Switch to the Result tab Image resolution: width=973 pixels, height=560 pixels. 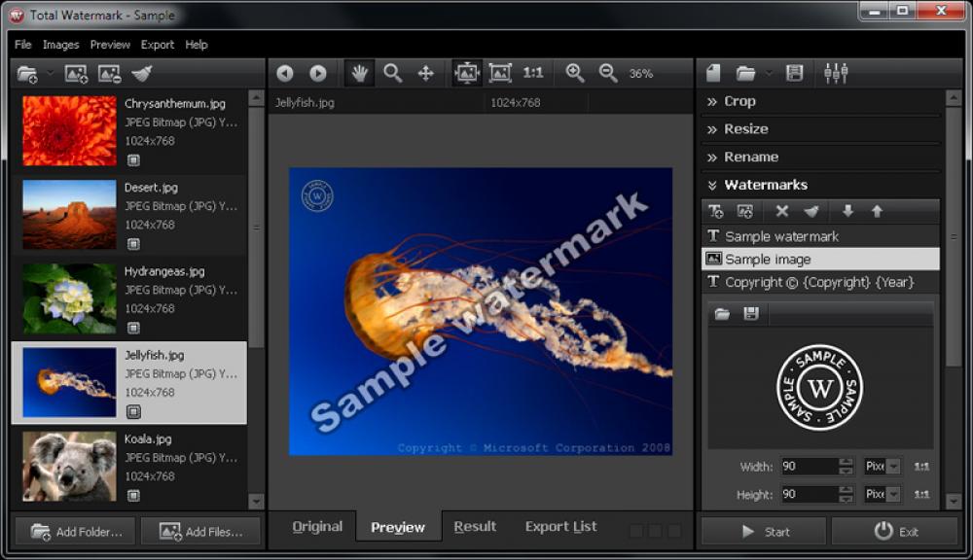pyautogui.click(x=475, y=526)
